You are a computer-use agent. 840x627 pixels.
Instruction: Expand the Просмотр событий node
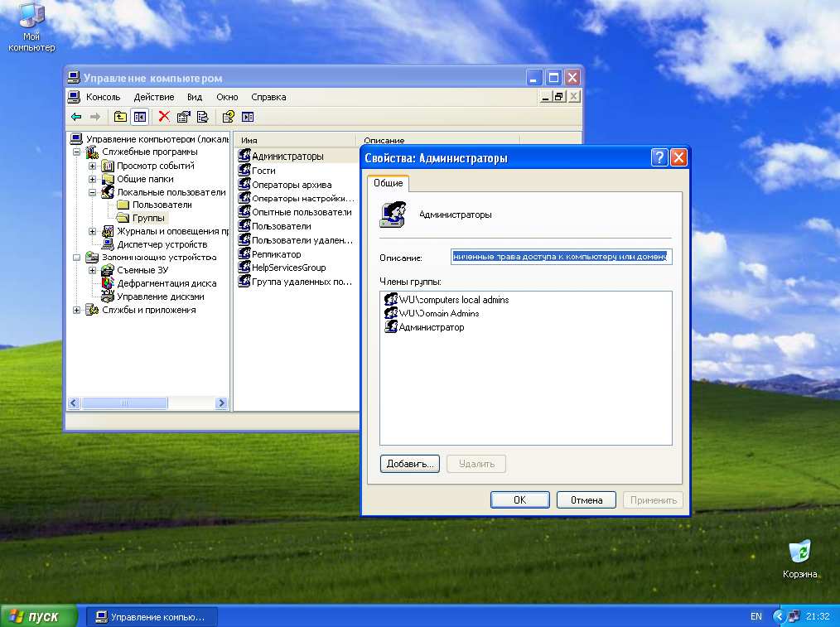point(92,166)
